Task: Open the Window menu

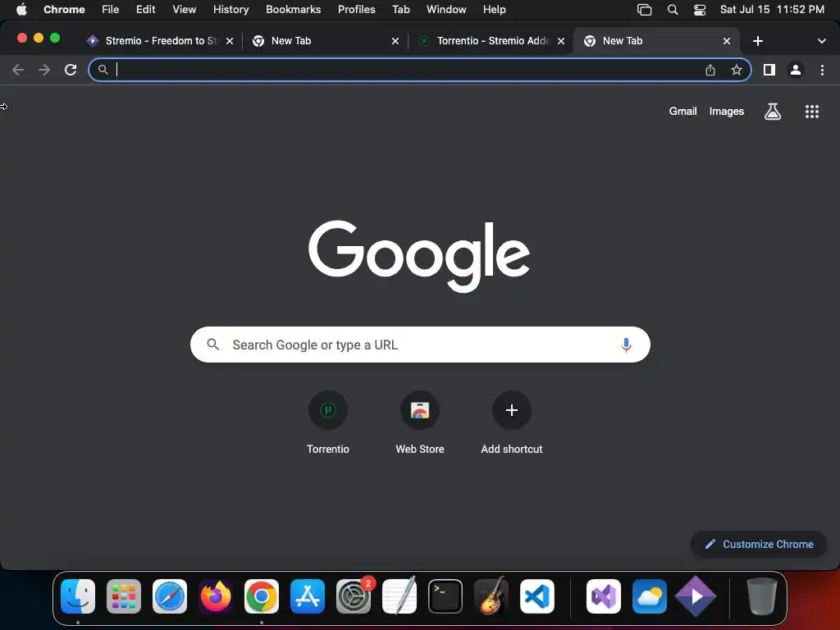Action: 446,9
